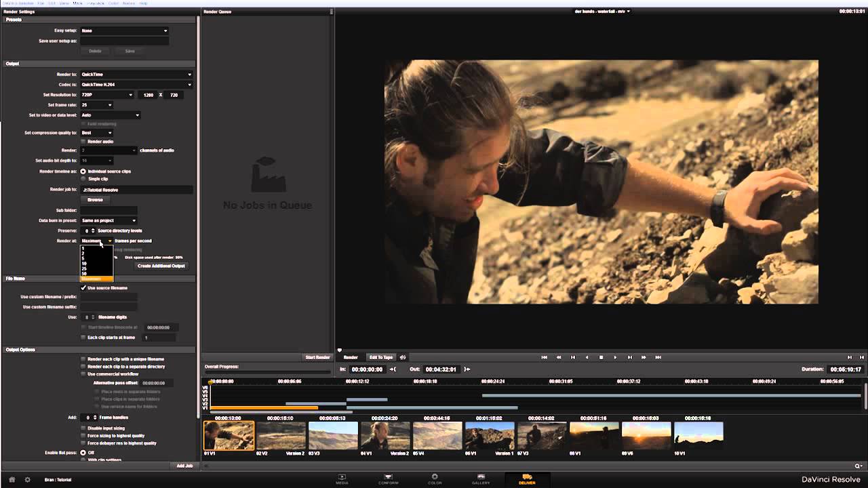
Task: Step to next clip transport icon
Action: pyautogui.click(x=629, y=357)
